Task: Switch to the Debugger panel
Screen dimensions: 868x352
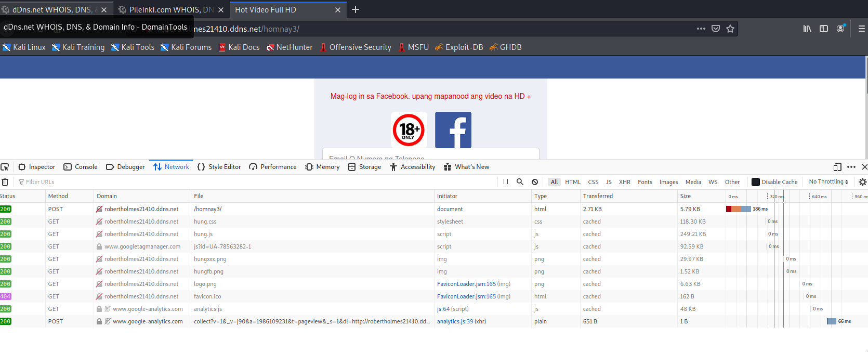Action: pos(125,167)
